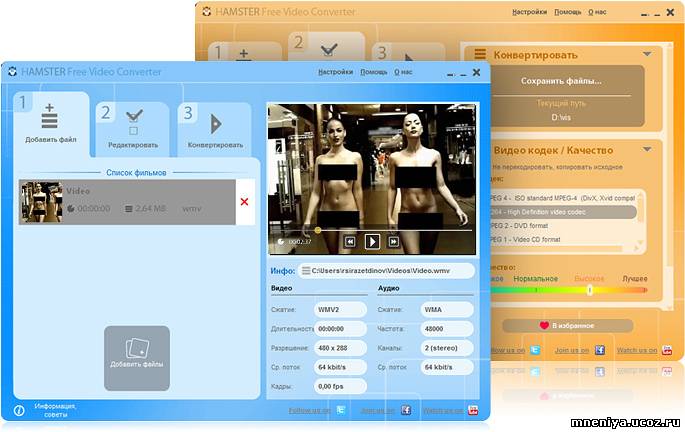Open Настройки in the orange back window
685x432 pixels.
click(x=529, y=12)
